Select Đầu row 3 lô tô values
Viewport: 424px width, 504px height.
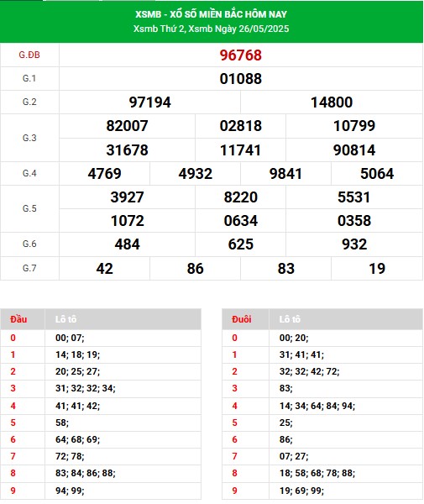86,388
